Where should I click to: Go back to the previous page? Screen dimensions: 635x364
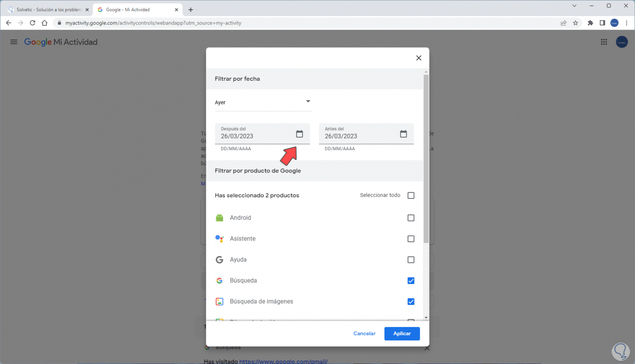pyautogui.click(x=8, y=23)
